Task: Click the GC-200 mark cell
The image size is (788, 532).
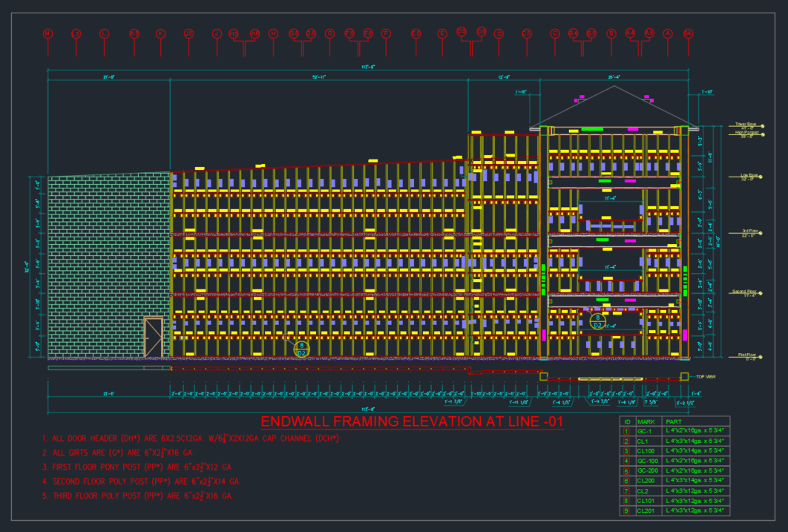Action: pyautogui.click(x=647, y=471)
